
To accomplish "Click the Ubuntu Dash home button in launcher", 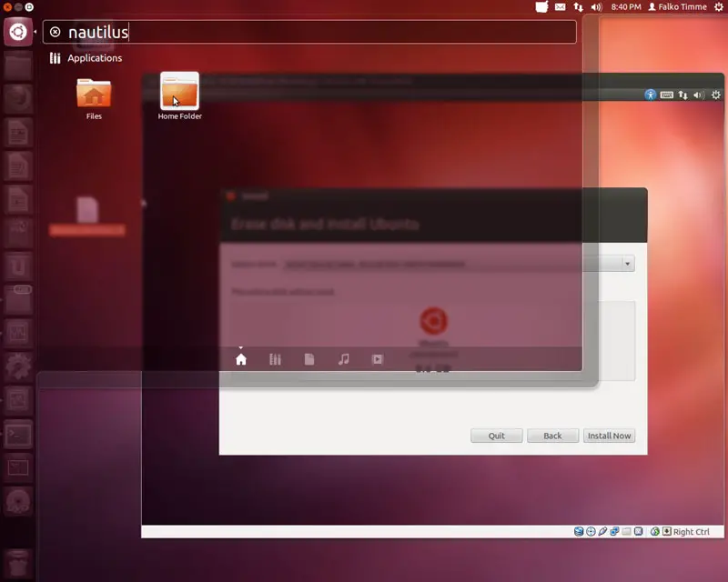I will click(18, 32).
